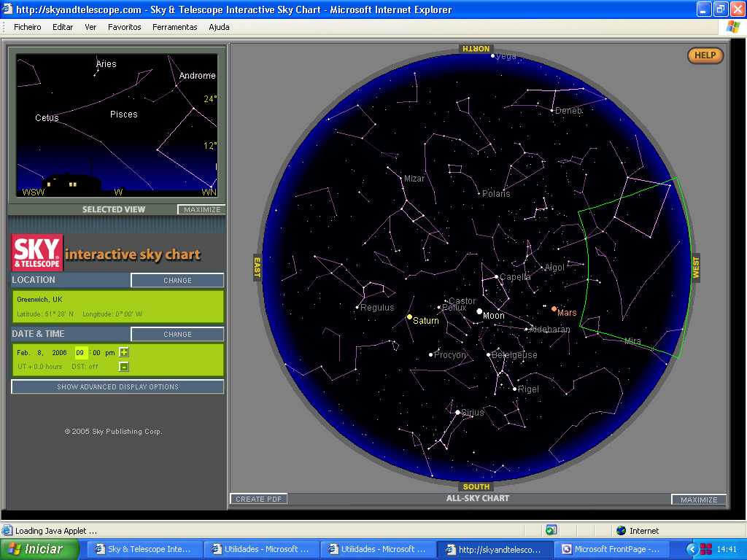Click the Andromeda constellation label

click(x=197, y=76)
